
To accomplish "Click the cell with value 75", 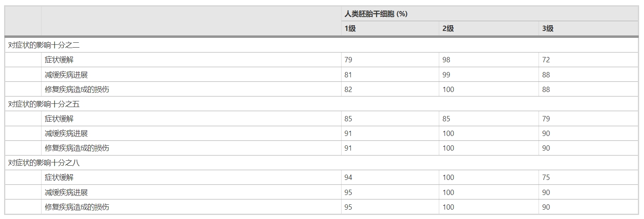I will pyautogui.click(x=546, y=177).
